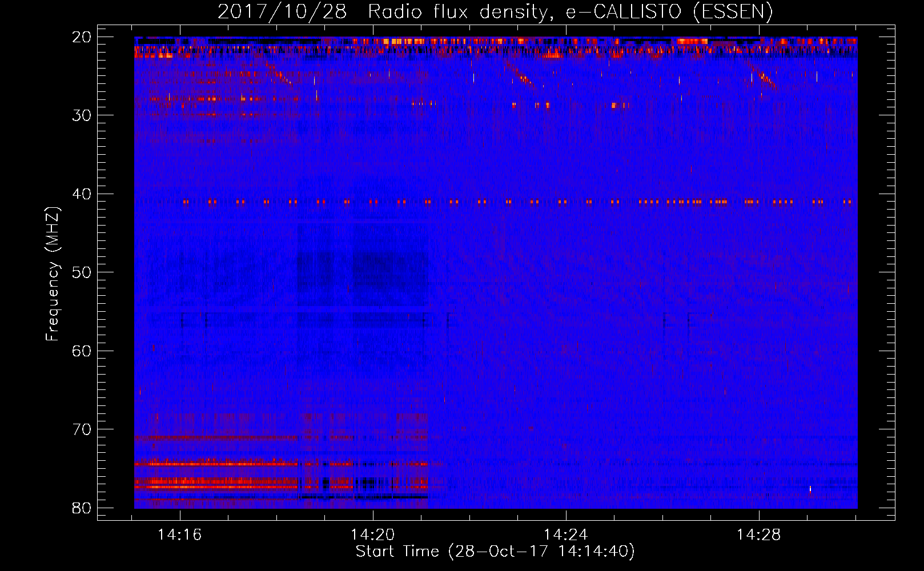Click the 14:20 time tick label
Viewport: 924px width, 571px height.
[x=373, y=535]
